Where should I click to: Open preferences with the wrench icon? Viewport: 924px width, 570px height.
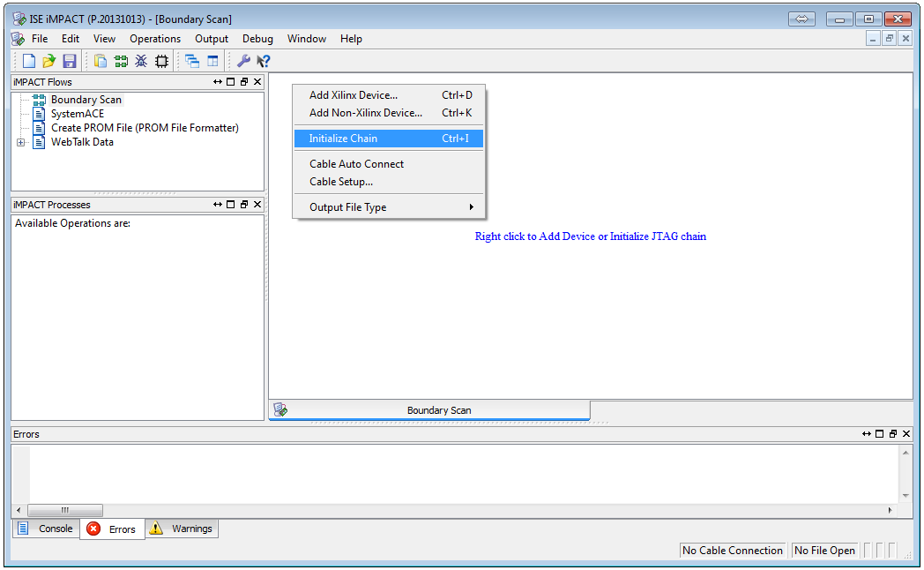click(243, 61)
